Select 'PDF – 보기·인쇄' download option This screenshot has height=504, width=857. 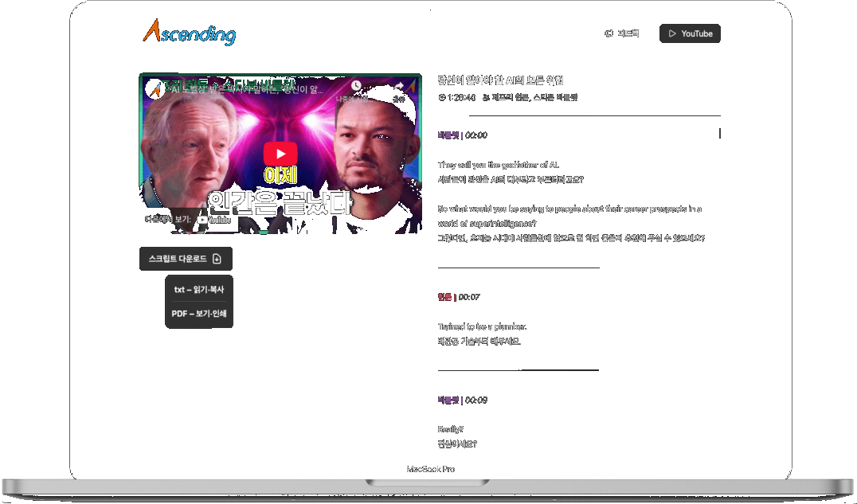tap(198, 314)
